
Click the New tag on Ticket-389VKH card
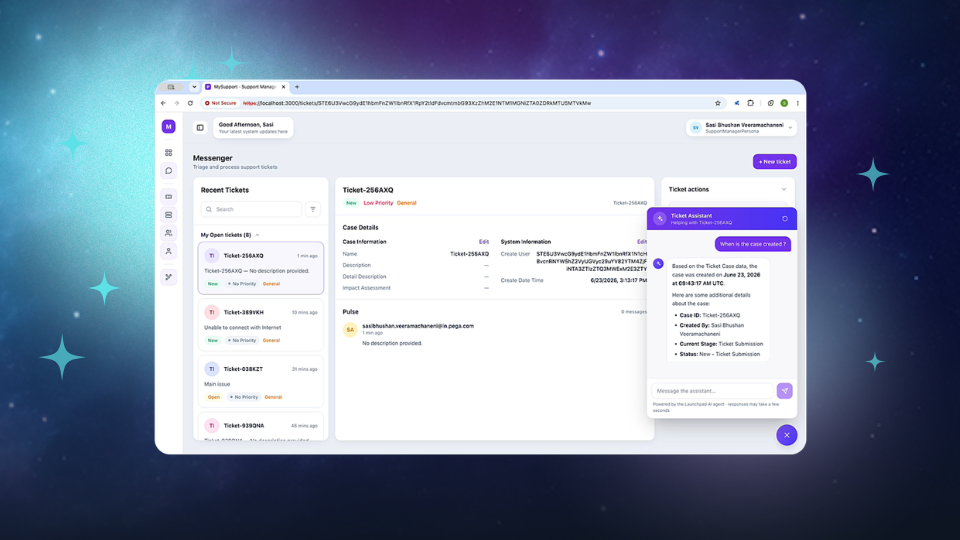pyautogui.click(x=212, y=340)
